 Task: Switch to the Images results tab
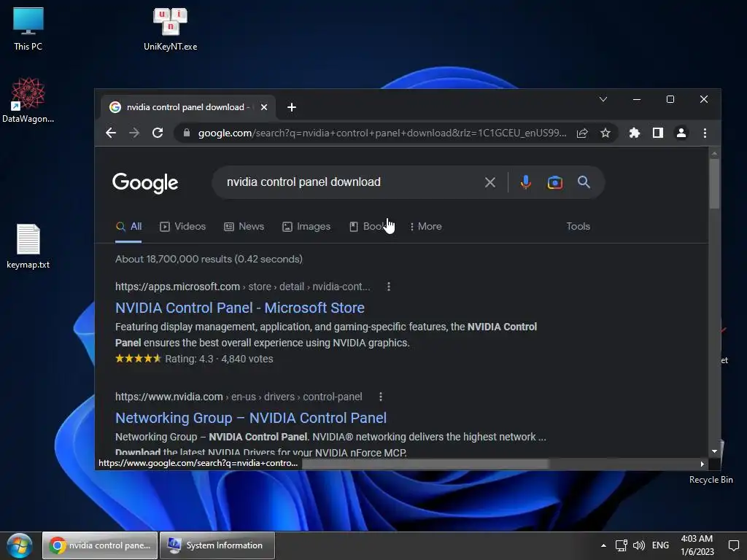point(306,227)
